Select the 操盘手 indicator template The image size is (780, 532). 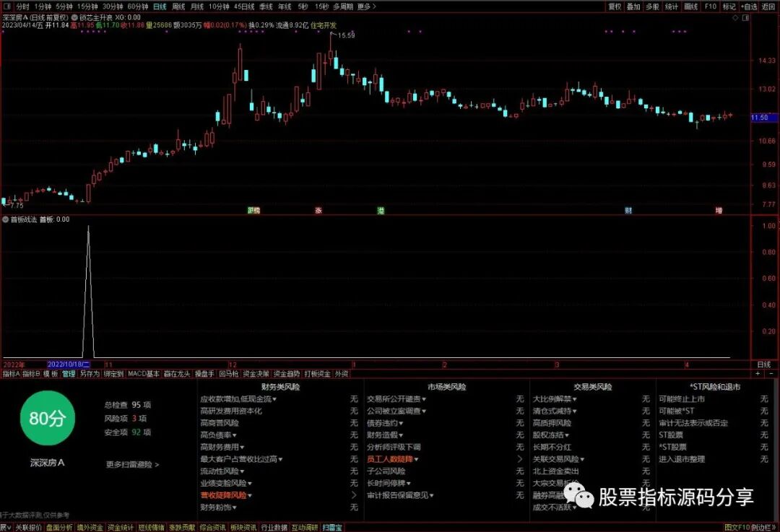tap(204, 373)
